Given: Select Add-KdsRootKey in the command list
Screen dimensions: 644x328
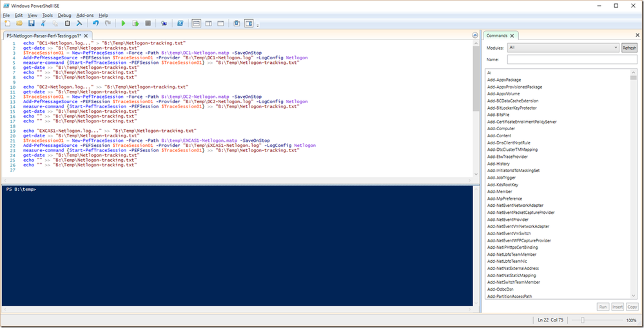Looking at the screenshot, I should click(x=503, y=185).
